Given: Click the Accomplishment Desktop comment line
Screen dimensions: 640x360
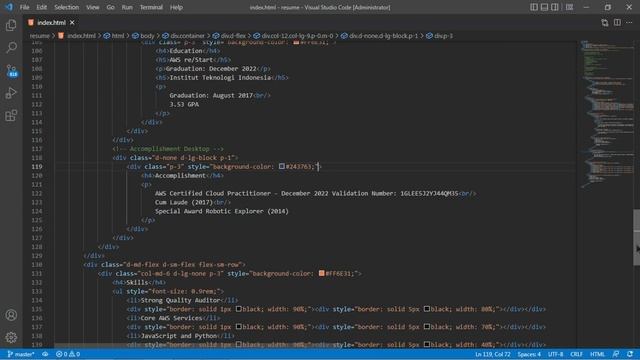Looking at the screenshot, I should [x=168, y=149].
